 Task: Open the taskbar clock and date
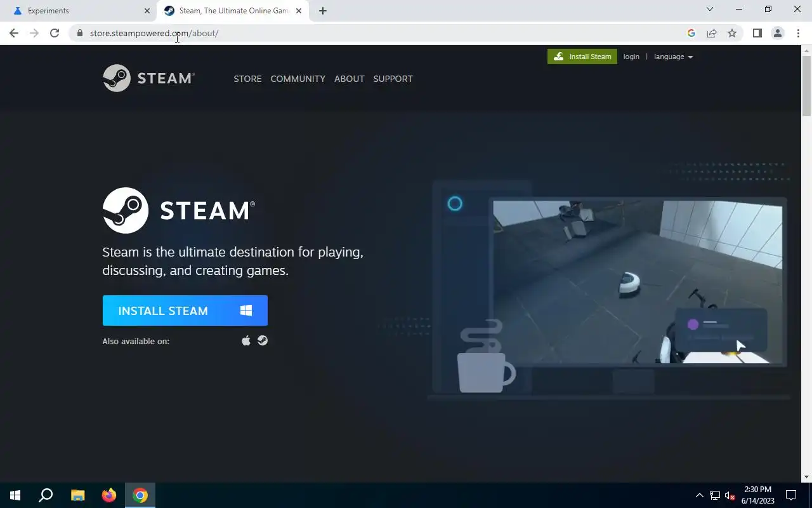(x=757, y=495)
